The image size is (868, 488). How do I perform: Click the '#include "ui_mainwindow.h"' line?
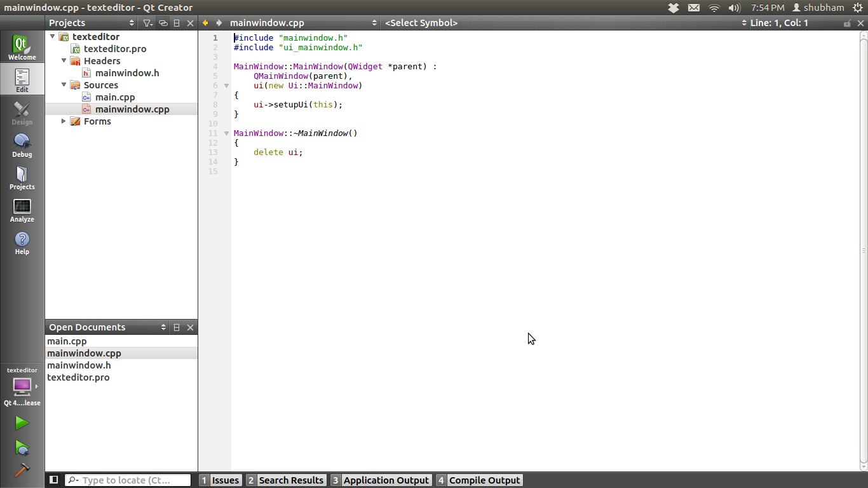pos(298,48)
